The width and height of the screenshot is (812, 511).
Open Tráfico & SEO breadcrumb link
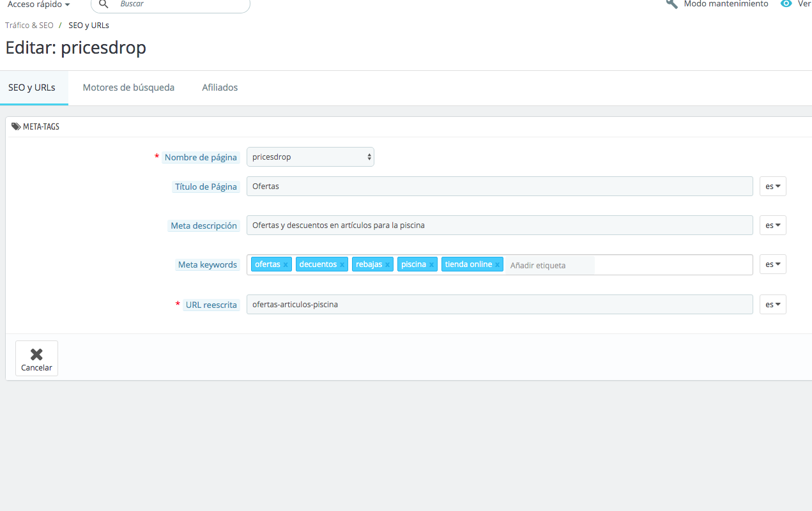click(29, 26)
